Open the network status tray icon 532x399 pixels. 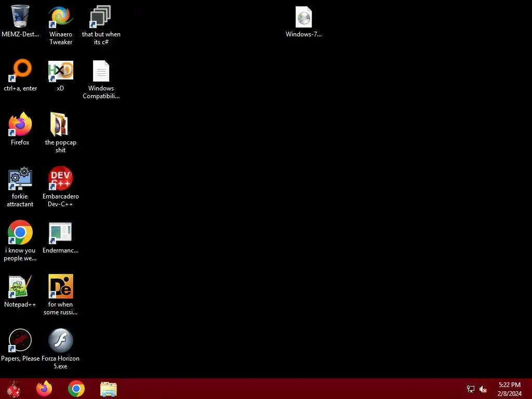[471, 389]
